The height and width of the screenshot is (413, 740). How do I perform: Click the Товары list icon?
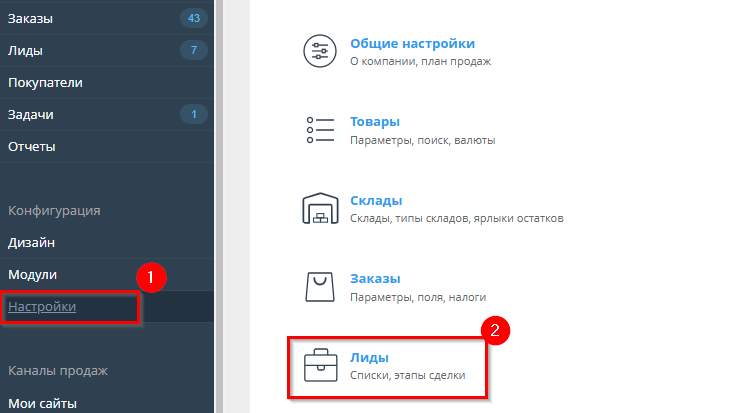tap(321, 131)
